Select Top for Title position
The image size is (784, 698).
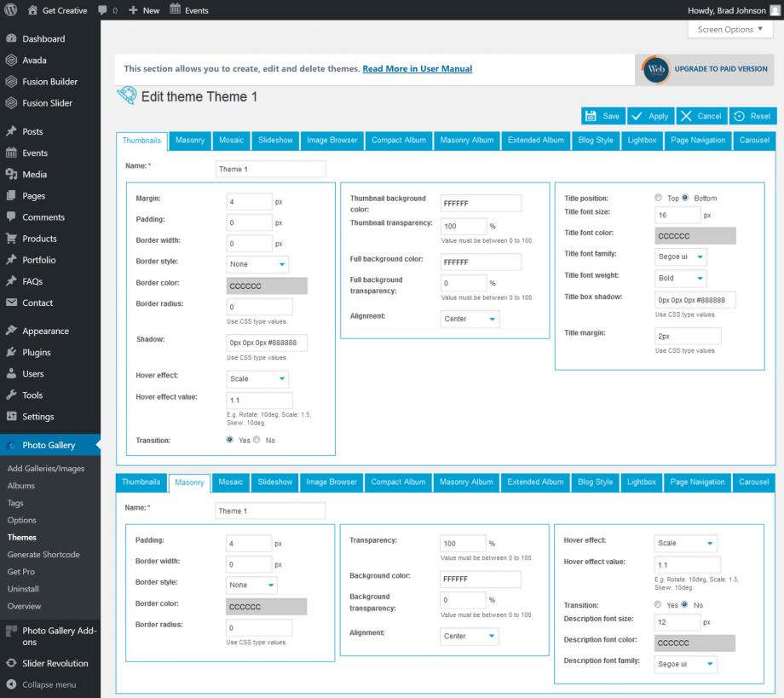[x=659, y=199]
